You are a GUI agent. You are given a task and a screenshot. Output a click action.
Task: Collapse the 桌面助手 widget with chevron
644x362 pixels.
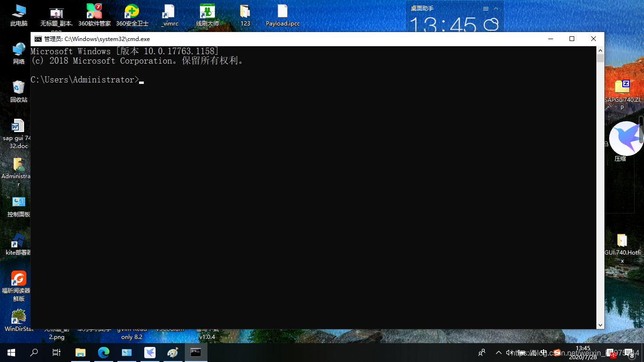tap(496, 8)
